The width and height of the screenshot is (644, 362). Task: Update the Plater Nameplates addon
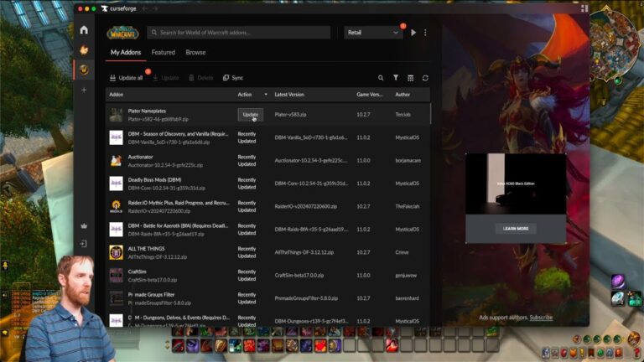coord(251,115)
